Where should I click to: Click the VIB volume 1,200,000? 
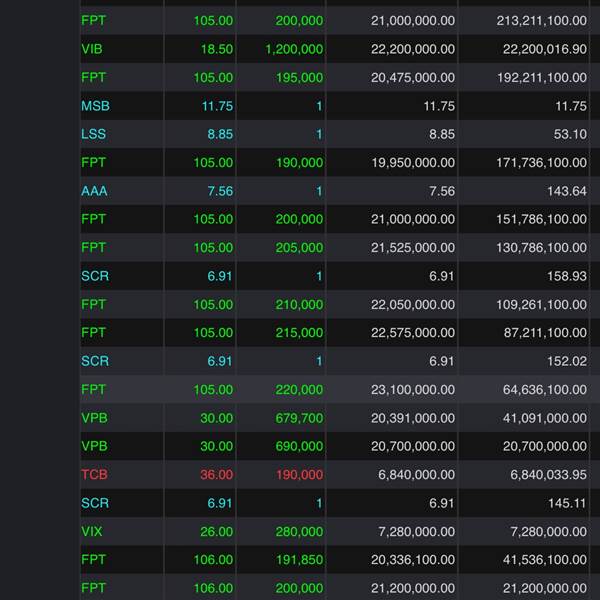coord(294,49)
